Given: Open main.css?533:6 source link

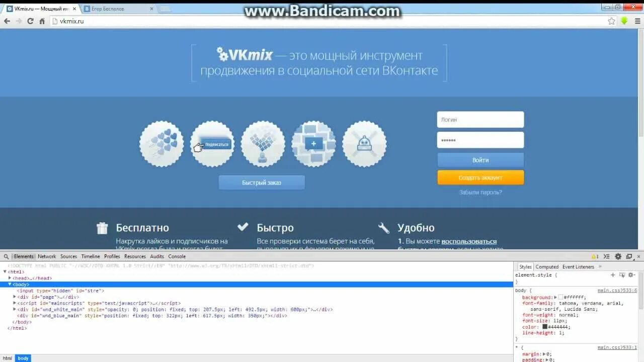Looking at the screenshot, I should [x=617, y=291].
